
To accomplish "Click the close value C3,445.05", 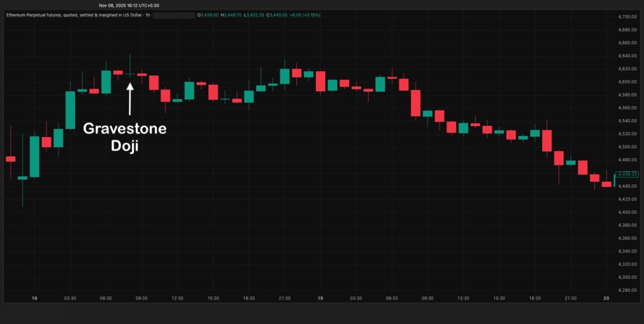I will coord(277,15).
